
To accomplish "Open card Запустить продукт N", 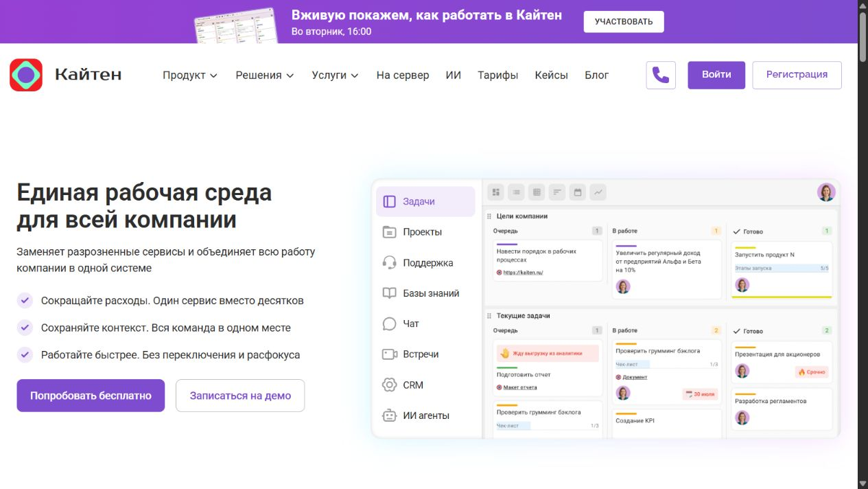I will [782, 269].
